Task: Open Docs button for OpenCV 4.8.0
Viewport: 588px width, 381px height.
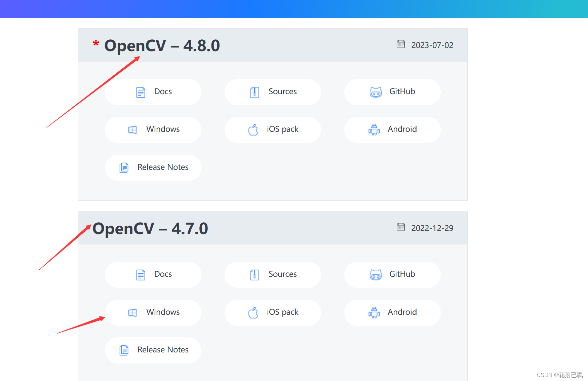Action: [x=153, y=92]
